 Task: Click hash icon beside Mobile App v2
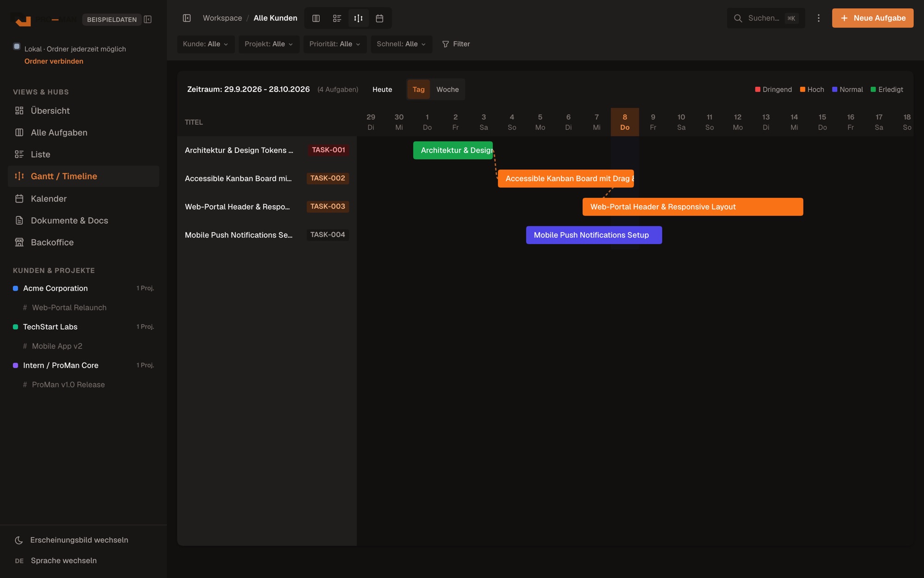click(25, 346)
